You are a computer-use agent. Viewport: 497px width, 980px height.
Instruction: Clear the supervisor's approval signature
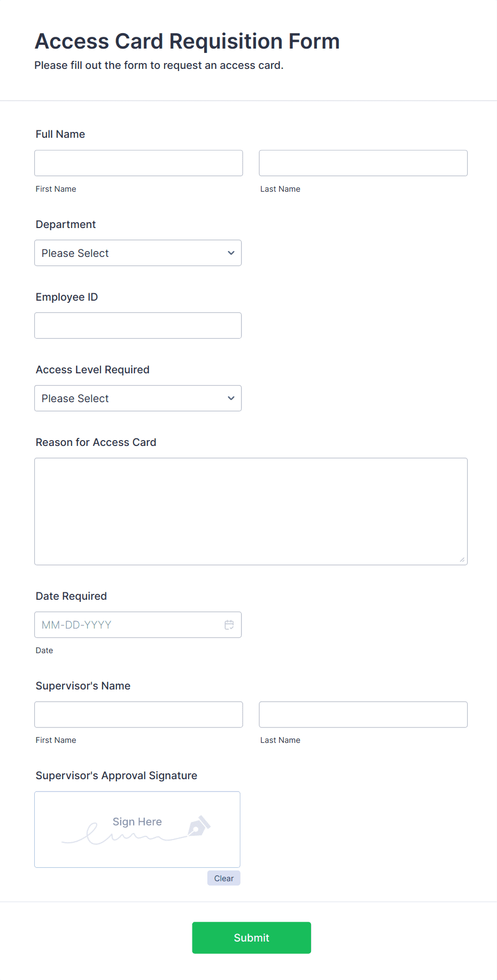223,877
